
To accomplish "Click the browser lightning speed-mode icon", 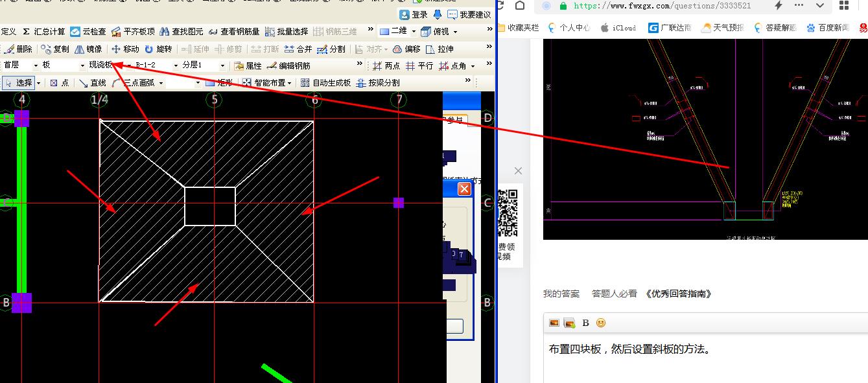I will tap(778, 5).
